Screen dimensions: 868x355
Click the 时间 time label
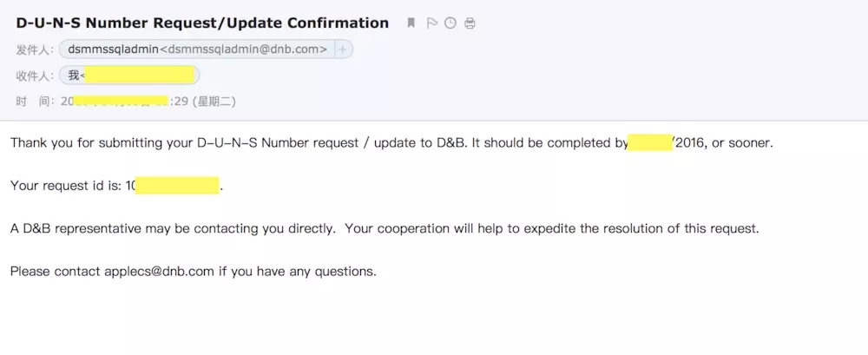35,102
